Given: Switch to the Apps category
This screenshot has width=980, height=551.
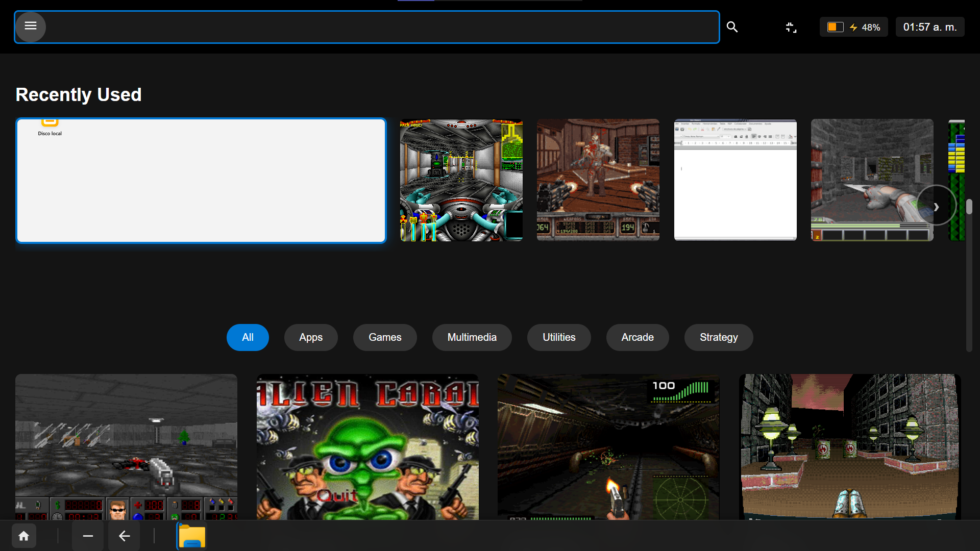Looking at the screenshot, I should coord(310,337).
